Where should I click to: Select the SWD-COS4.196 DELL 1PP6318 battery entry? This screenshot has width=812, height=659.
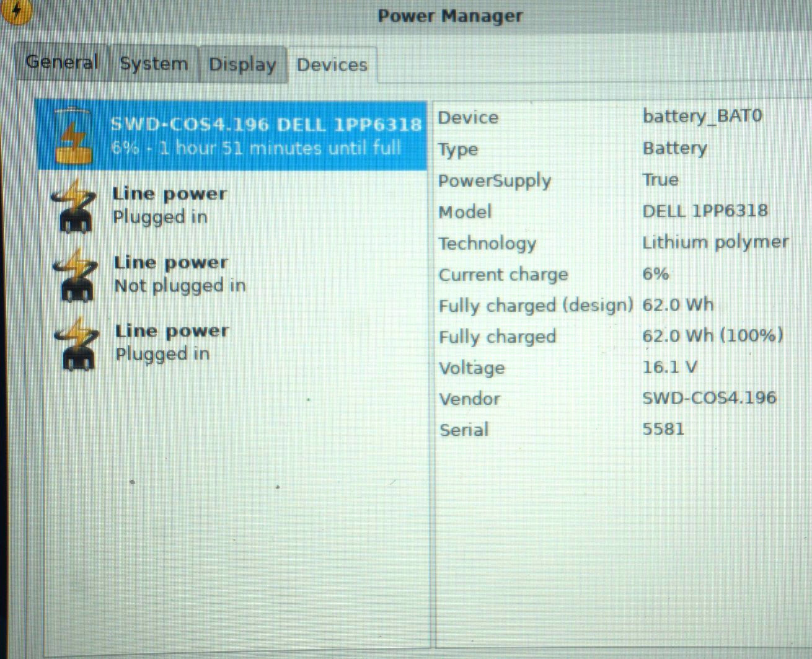point(232,136)
